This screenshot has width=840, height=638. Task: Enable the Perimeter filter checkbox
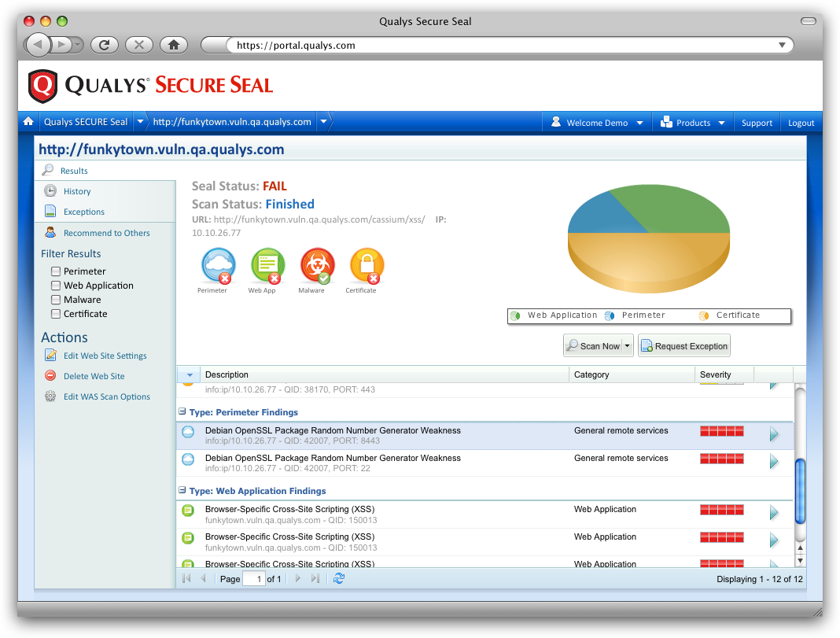(55, 271)
